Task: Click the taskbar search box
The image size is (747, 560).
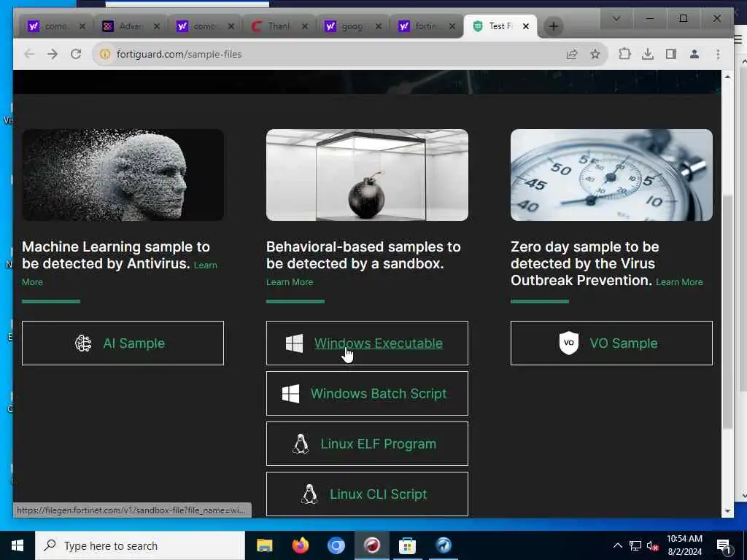Action: (140, 545)
